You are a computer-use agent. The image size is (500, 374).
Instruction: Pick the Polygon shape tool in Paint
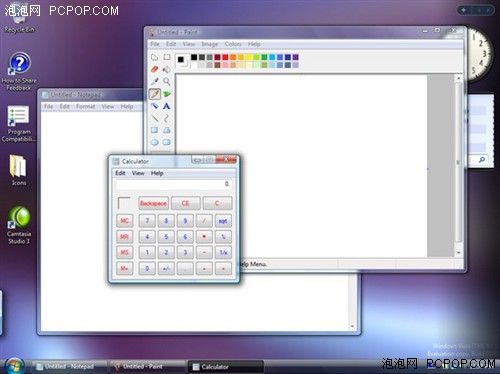coord(167,130)
